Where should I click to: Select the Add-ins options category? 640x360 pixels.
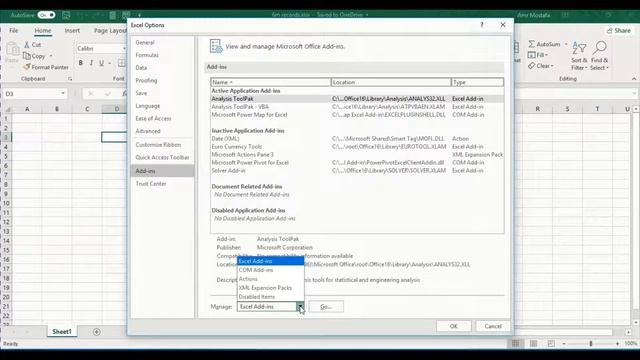coord(162,171)
